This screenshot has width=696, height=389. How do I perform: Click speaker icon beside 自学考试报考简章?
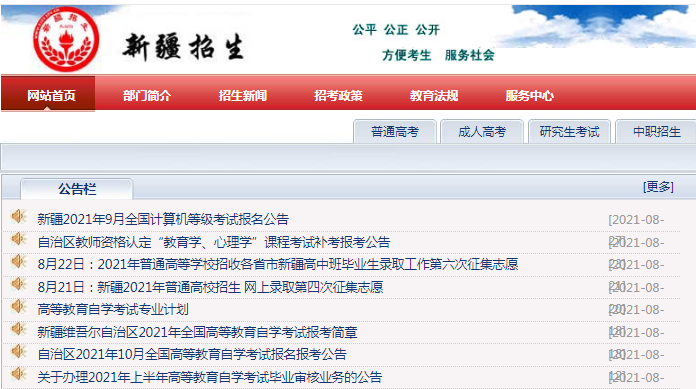coord(19,329)
